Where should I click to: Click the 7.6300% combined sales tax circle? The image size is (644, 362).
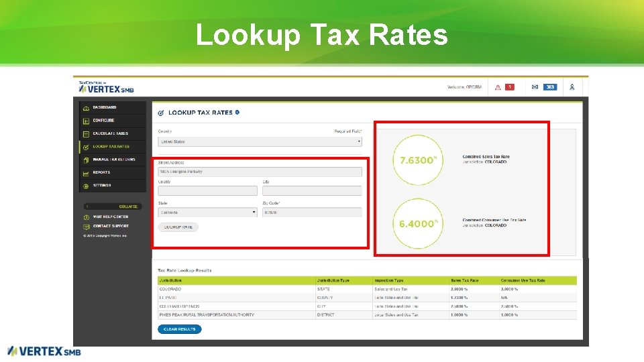pyautogui.click(x=418, y=160)
